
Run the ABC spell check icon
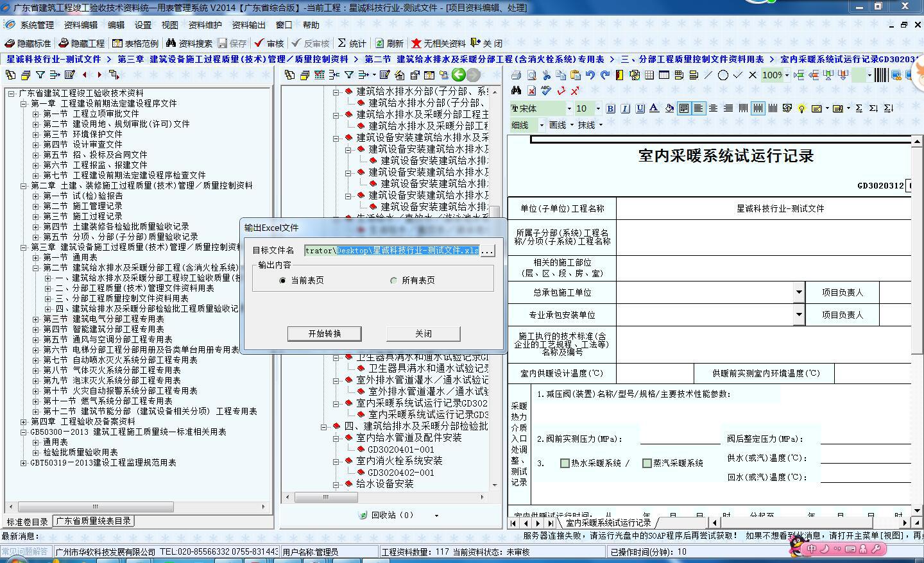click(x=546, y=90)
